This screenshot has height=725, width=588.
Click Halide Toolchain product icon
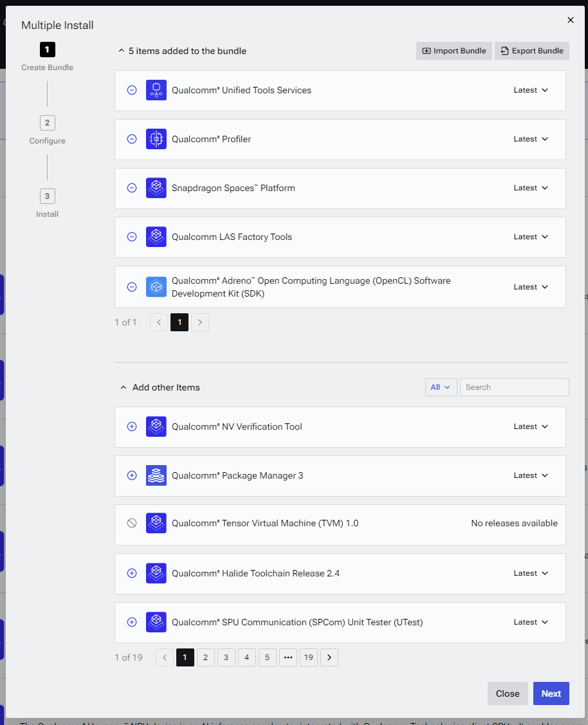click(156, 573)
